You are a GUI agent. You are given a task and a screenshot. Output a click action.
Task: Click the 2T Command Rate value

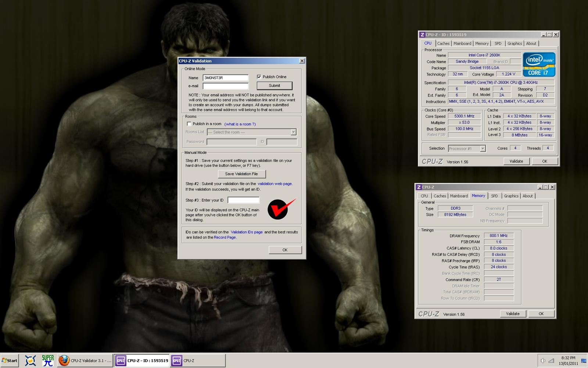[499, 280]
